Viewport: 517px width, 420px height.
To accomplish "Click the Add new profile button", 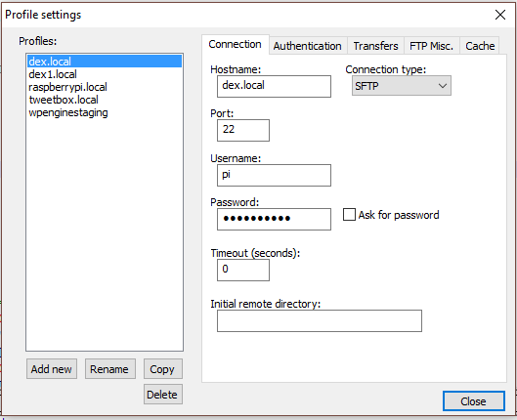I will [x=52, y=369].
